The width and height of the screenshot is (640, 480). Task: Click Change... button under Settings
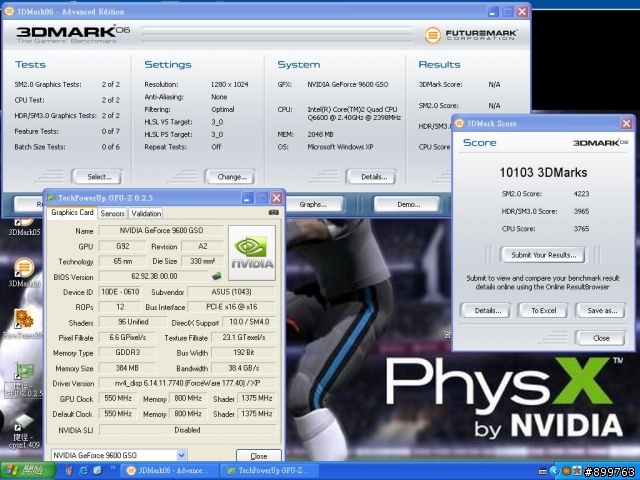pyautogui.click(x=231, y=177)
